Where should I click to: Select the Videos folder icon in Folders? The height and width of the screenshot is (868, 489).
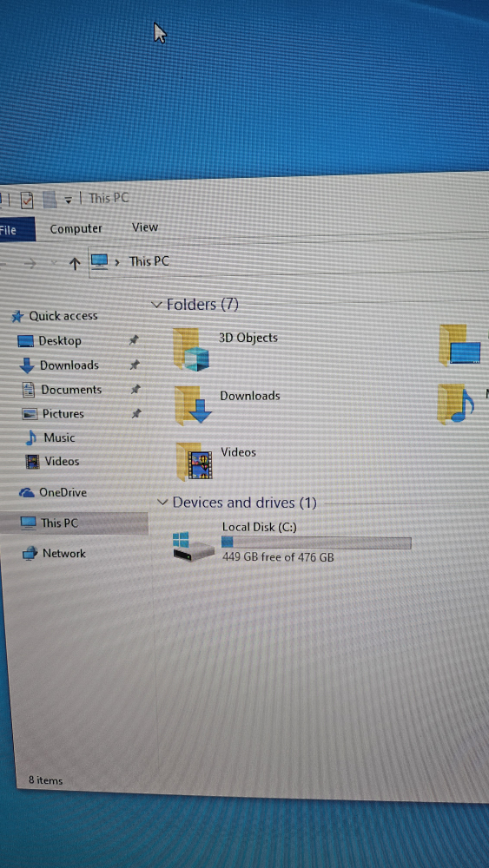click(195, 461)
